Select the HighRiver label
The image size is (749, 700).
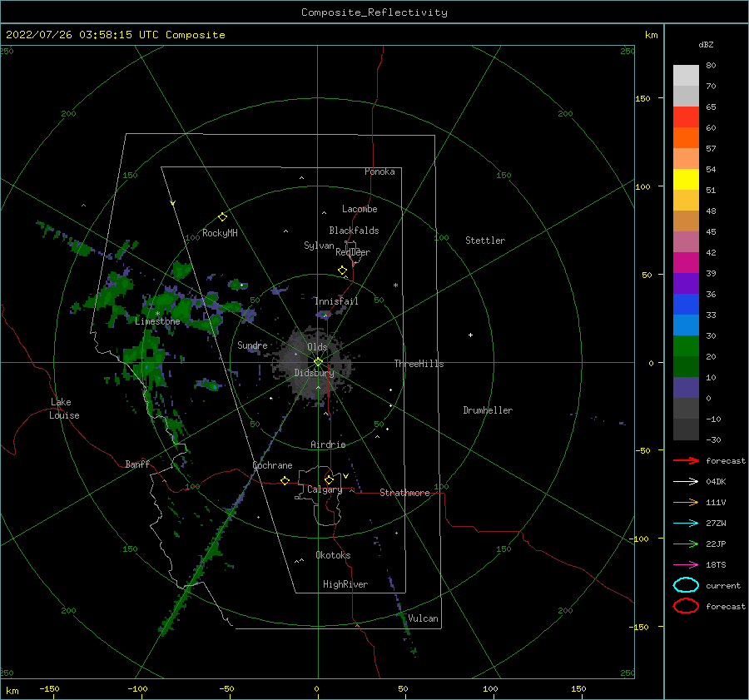345,584
